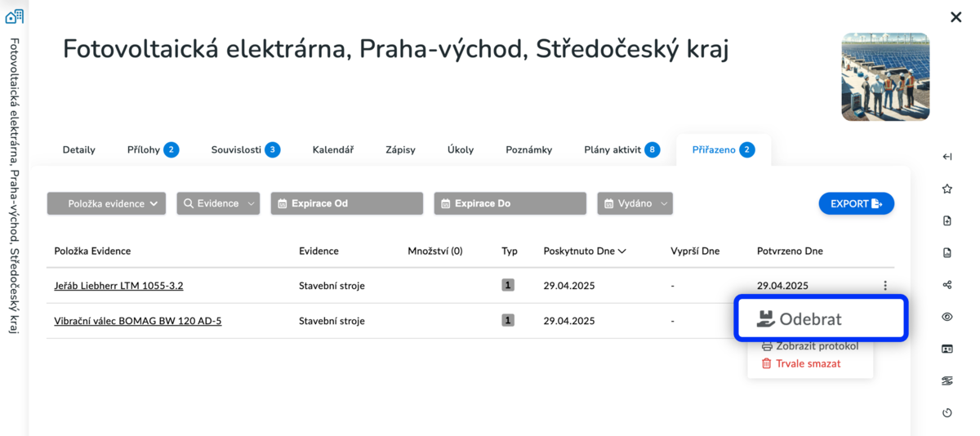Open the Evidence search dropdown
Viewport: 980px width, 436px height.
click(x=218, y=203)
